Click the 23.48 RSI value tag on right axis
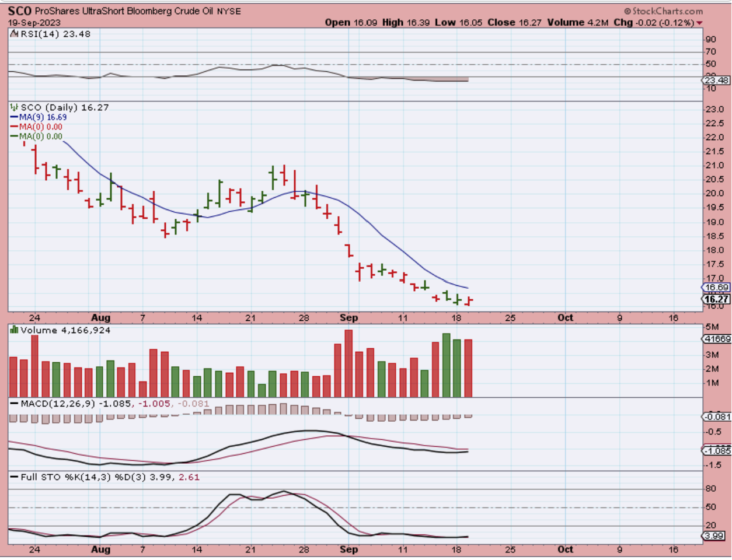This screenshot has height=560, width=732. click(x=717, y=80)
